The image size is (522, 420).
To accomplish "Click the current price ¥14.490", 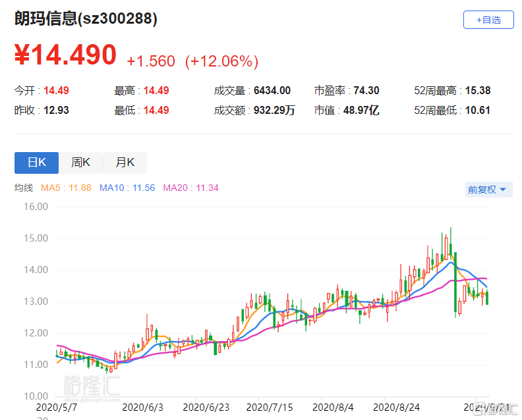I will pyautogui.click(x=65, y=55).
